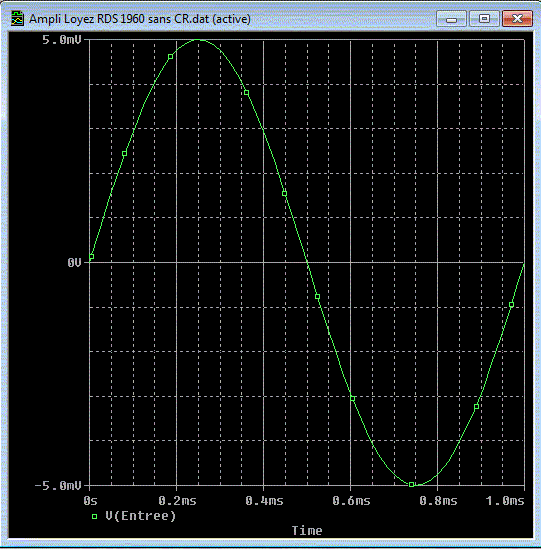541x549 pixels.
Task: Maximize the Ampli Loyez plot window
Action: (484, 19)
